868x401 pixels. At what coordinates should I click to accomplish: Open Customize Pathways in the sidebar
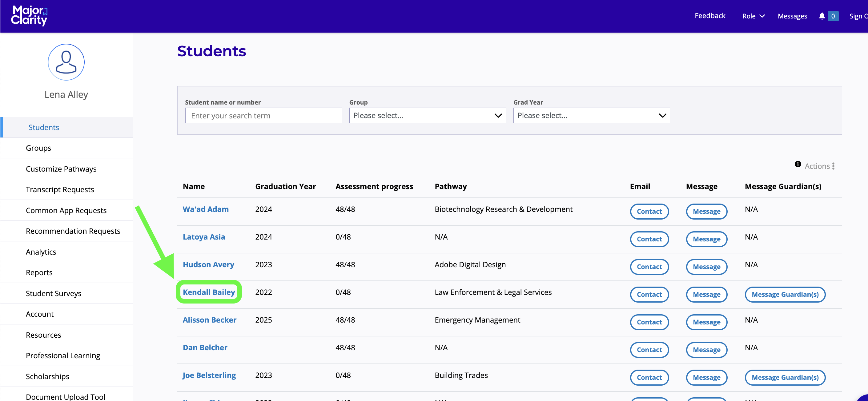coord(66,169)
